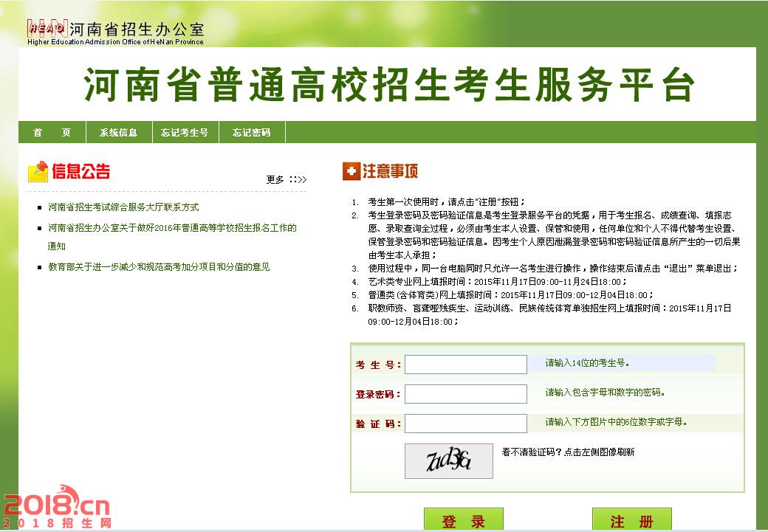768x532 pixels.
Task: Focus the 验证码 input field
Action: [465, 424]
